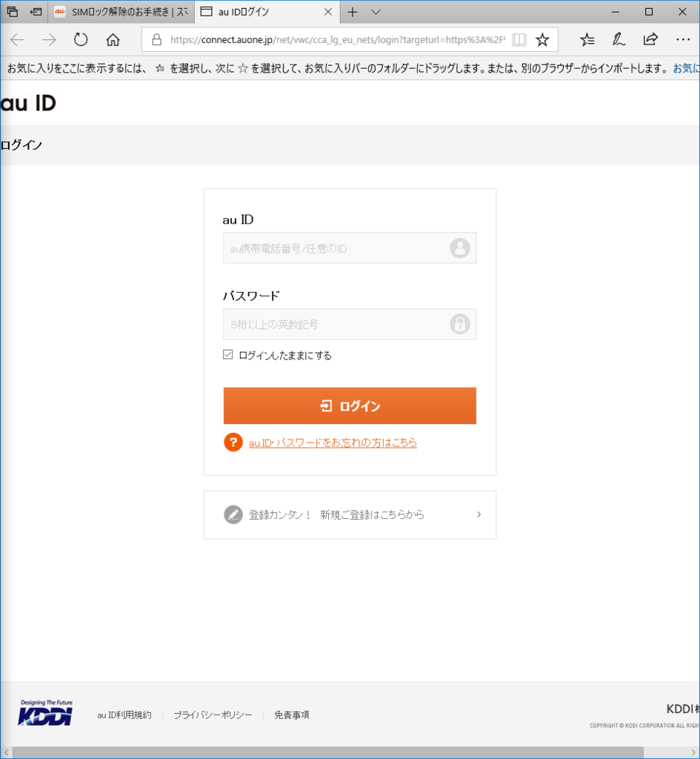Set these tabs aside icon
Viewport: 700px width, 759px height.
36,12
